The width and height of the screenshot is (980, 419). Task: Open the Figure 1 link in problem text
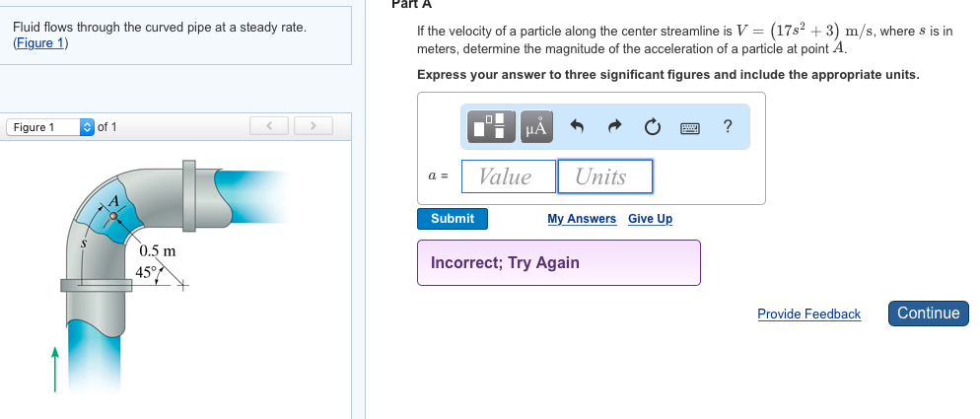[40, 43]
